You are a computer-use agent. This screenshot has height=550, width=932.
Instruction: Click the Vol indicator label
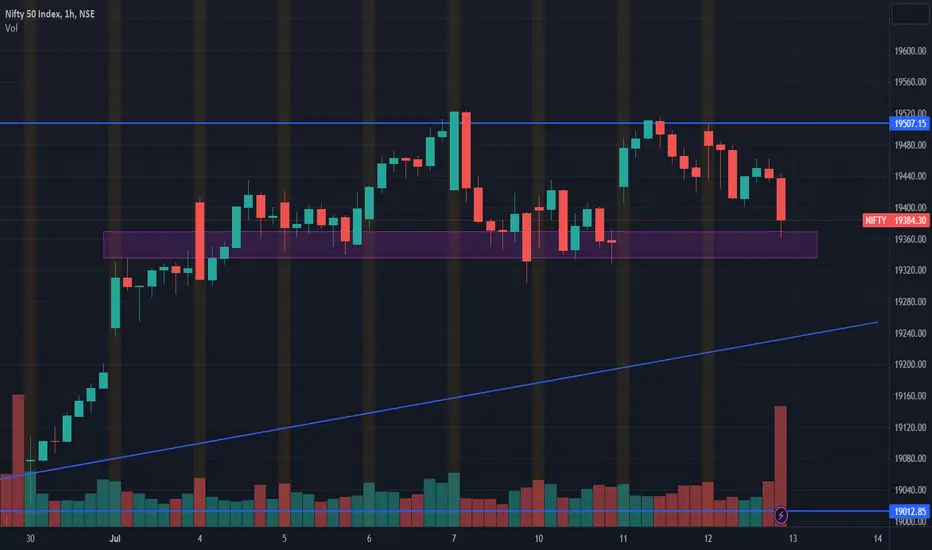[x=11, y=28]
